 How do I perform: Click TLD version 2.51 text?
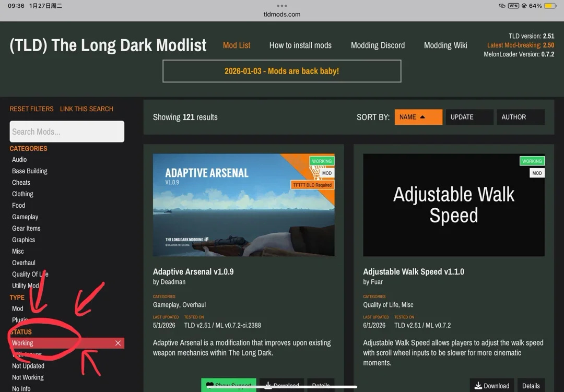point(531,36)
